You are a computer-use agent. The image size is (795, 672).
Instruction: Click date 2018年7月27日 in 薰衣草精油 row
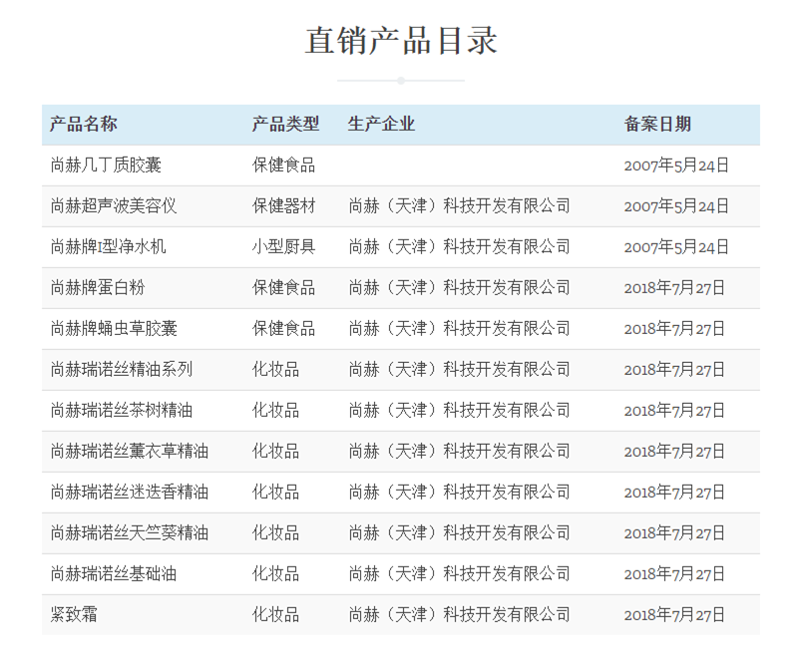[x=674, y=452]
